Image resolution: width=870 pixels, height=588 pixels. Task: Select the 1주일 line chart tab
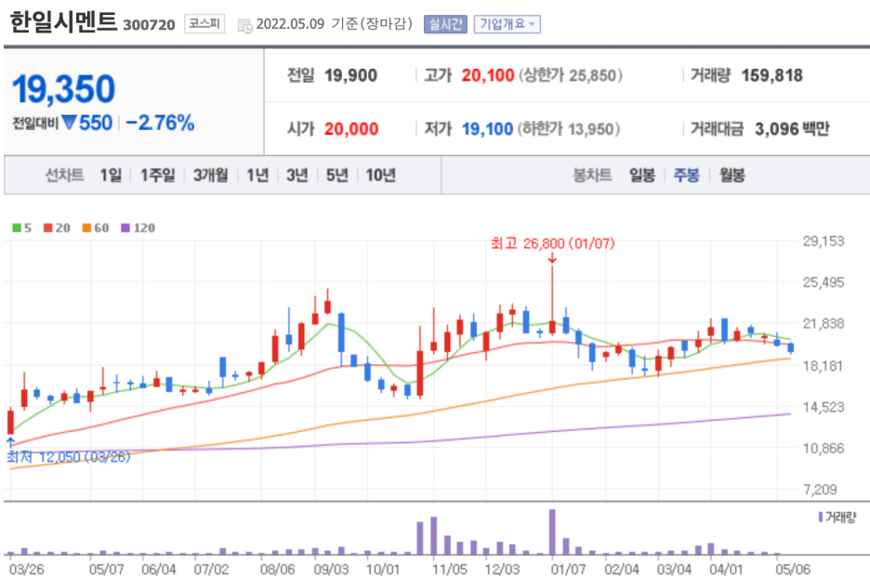(158, 176)
